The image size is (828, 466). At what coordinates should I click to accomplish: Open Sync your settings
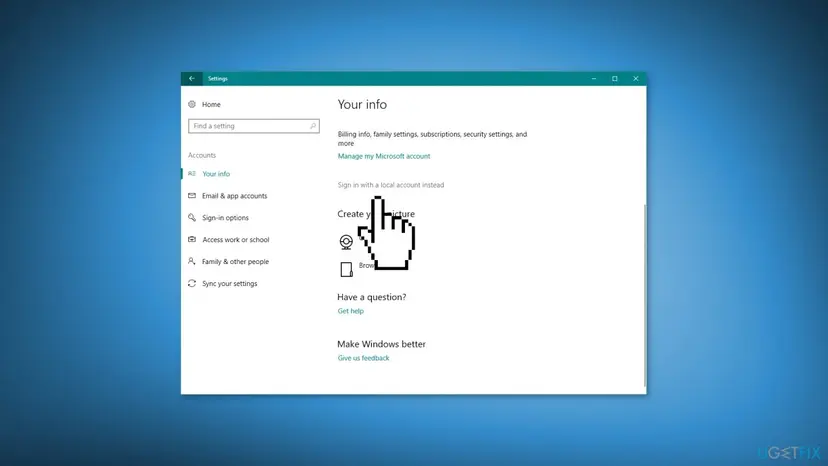click(230, 284)
